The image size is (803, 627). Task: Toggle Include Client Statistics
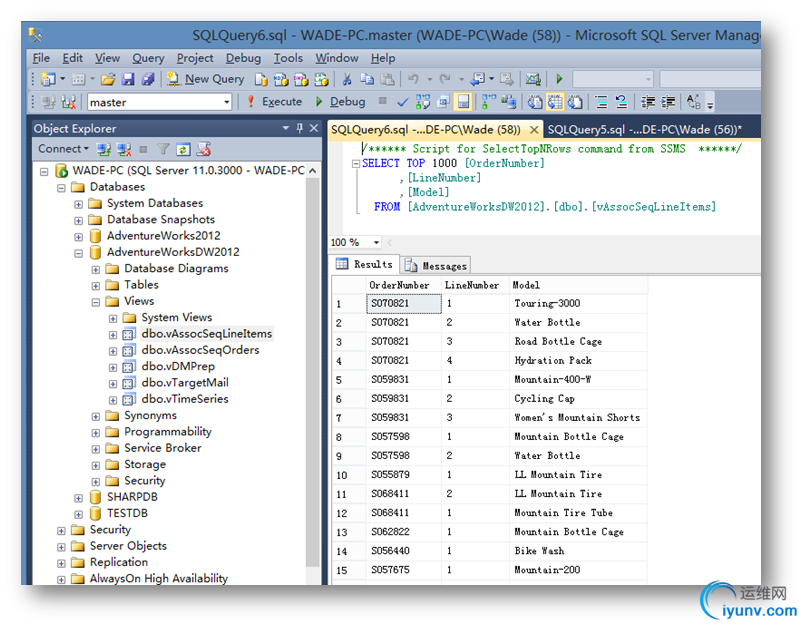(509, 102)
